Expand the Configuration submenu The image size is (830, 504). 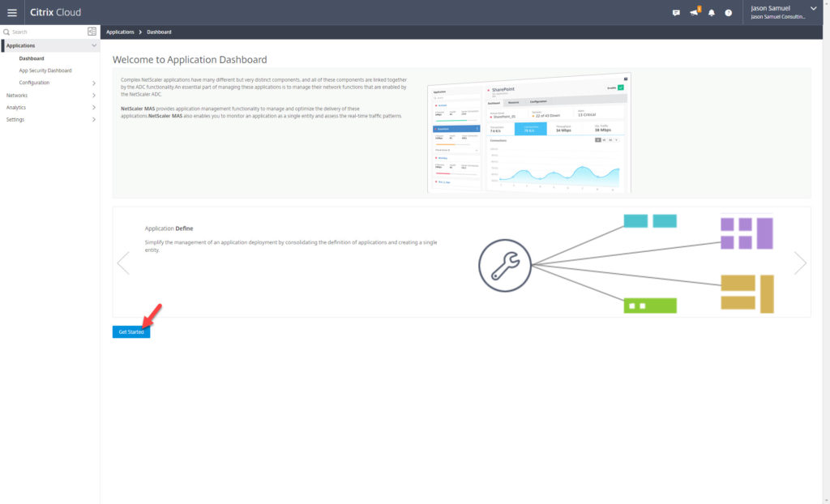(94, 83)
